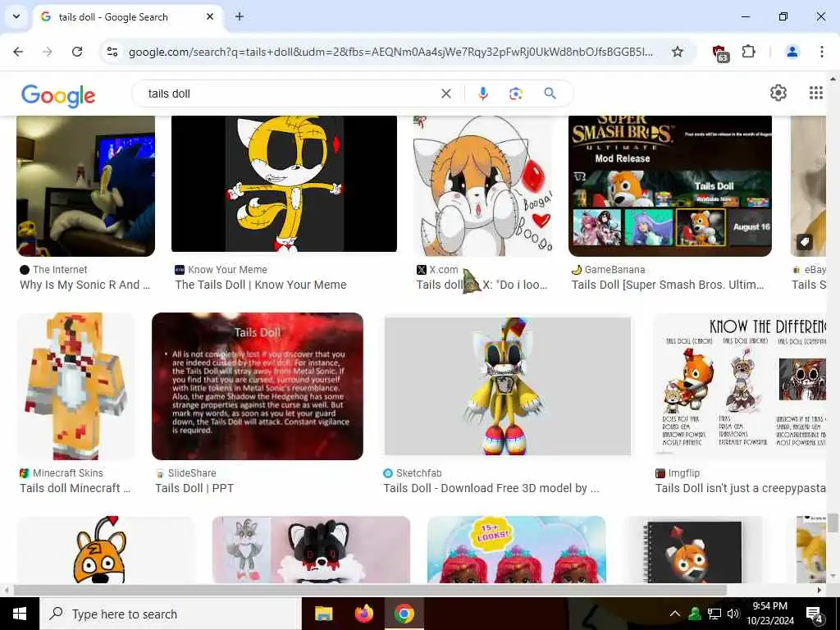Click 'GameBanana' source label

pos(614,269)
